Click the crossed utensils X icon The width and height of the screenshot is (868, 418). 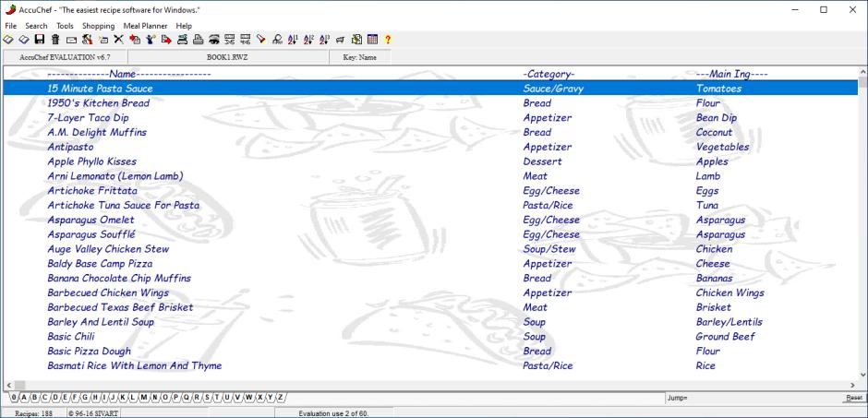(118, 40)
